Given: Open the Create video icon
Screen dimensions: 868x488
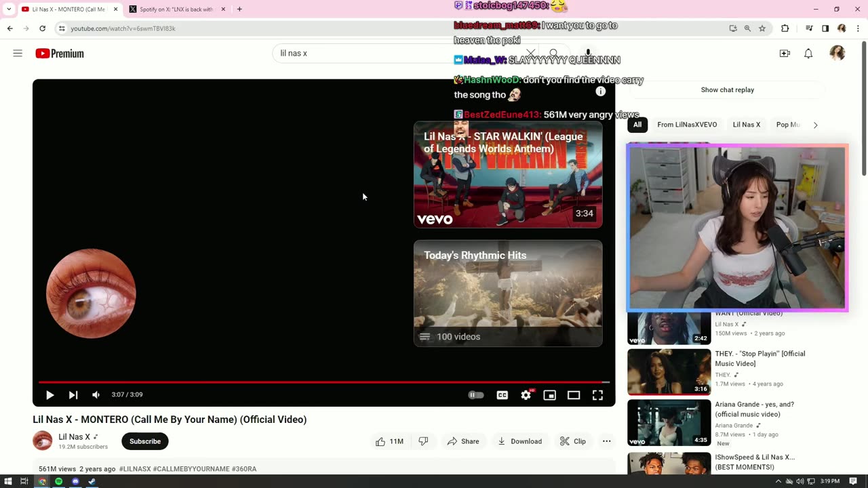Looking at the screenshot, I should (x=785, y=54).
